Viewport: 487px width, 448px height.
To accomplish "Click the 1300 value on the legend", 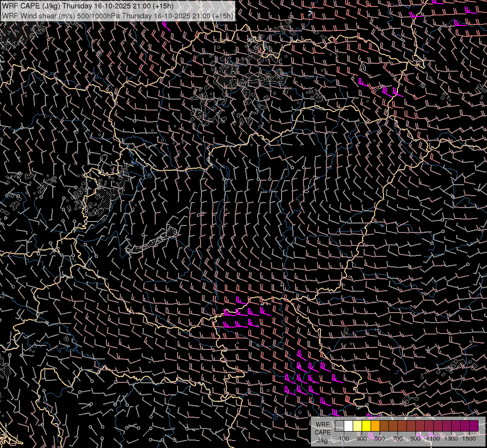I will point(451,439).
